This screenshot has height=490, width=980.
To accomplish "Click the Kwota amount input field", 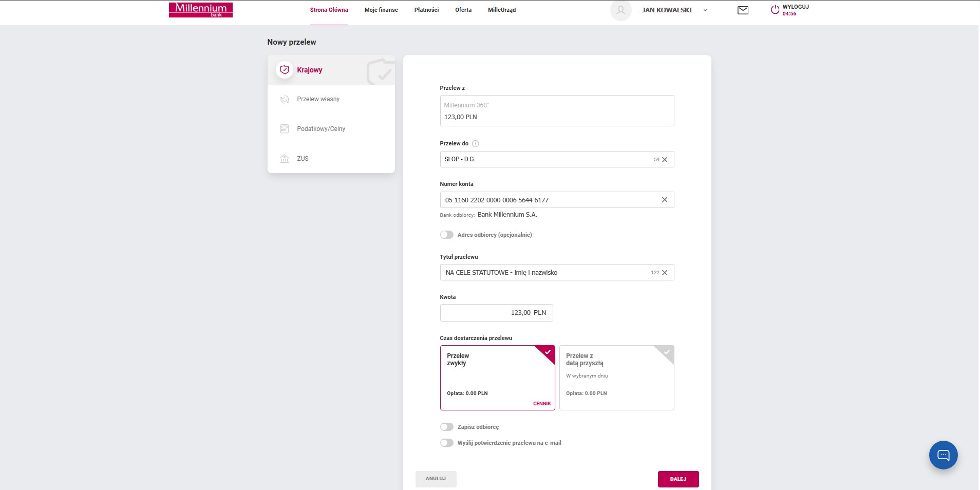I will (496, 313).
